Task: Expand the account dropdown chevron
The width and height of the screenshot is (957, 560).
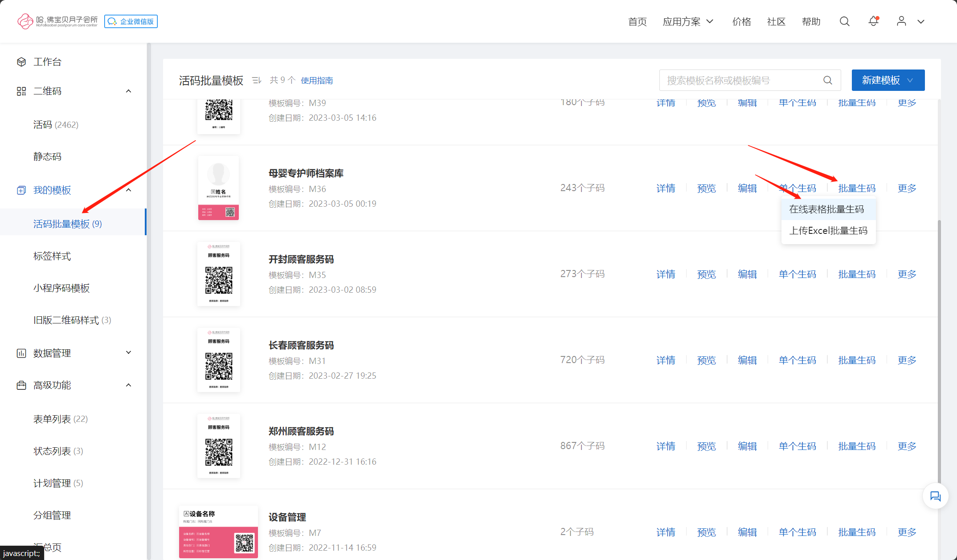Action: coord(921,22)
